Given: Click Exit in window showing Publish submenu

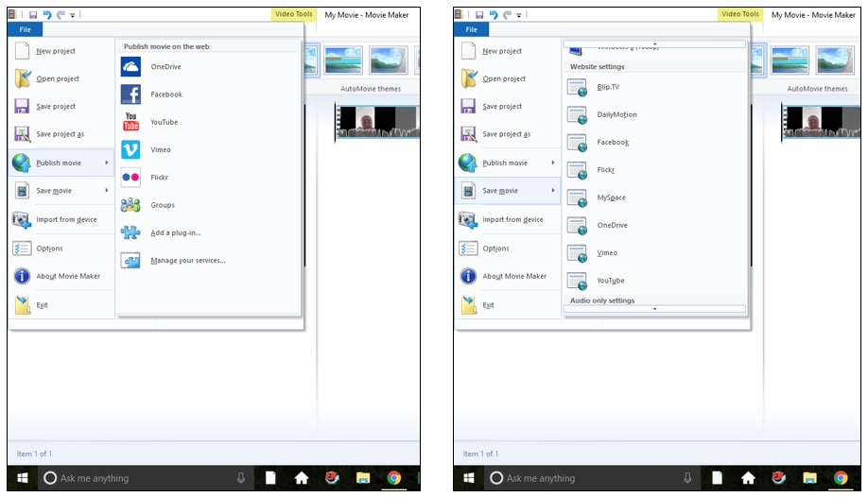Looking at the screenshot, I should coord(61,305).
